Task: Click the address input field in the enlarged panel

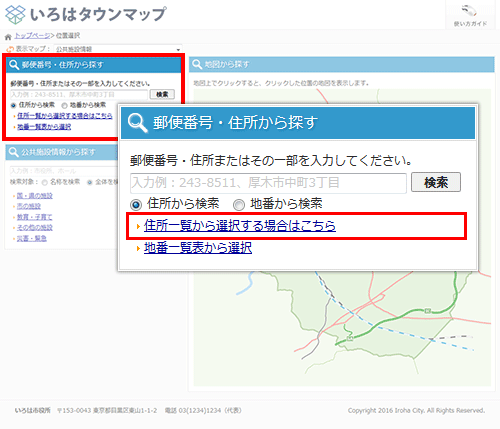Action: click(x=268, y=183)
